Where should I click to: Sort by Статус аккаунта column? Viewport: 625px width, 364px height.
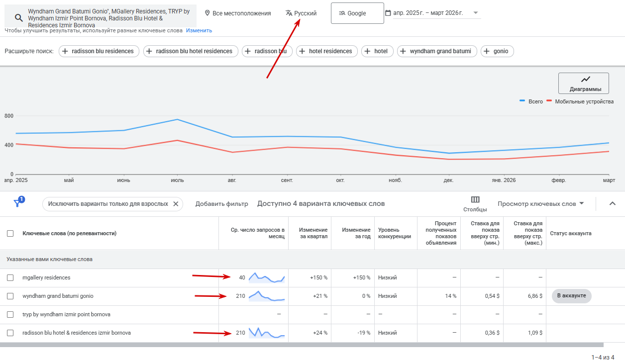click(x=570, y=233)
